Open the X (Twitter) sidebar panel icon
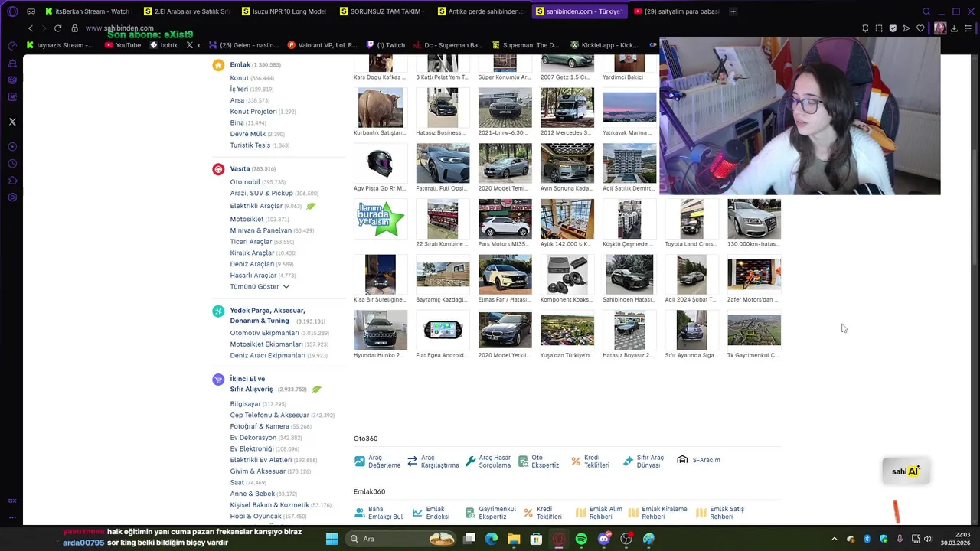The height and width of the screenshot is (551, 980). tap(12, 122)
